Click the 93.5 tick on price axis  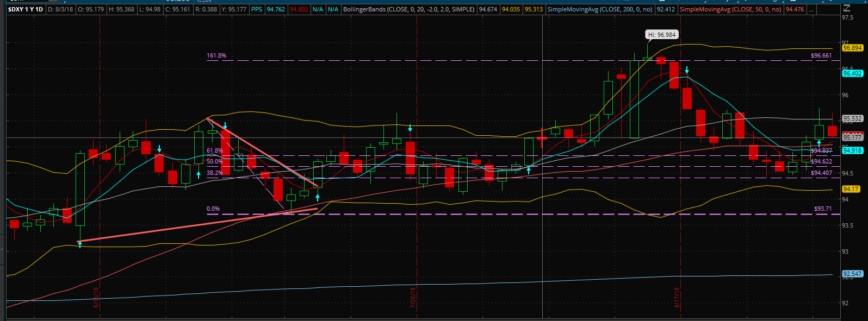pyautogui.click(x=847, y=225)
